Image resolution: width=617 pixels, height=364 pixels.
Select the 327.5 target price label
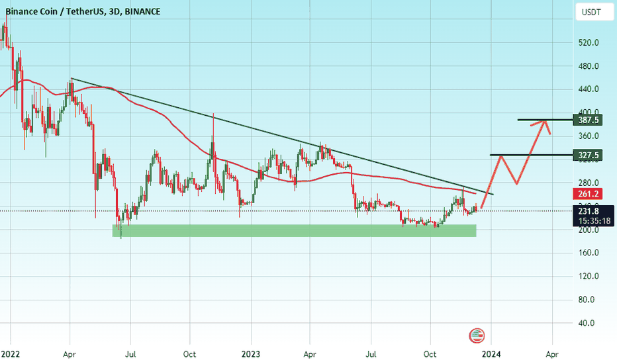[589, 155]
